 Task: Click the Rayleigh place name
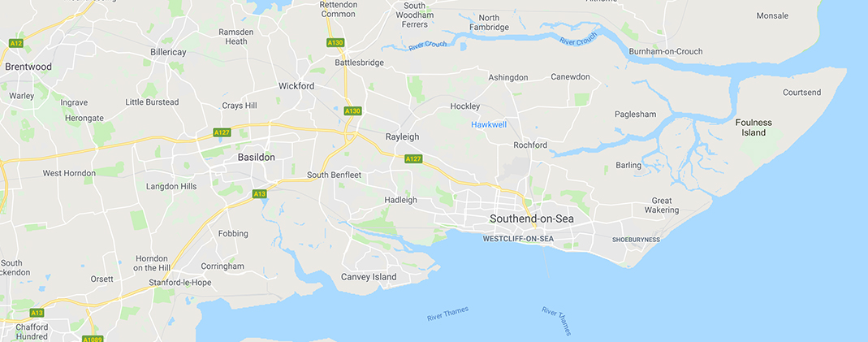[403, 136]
